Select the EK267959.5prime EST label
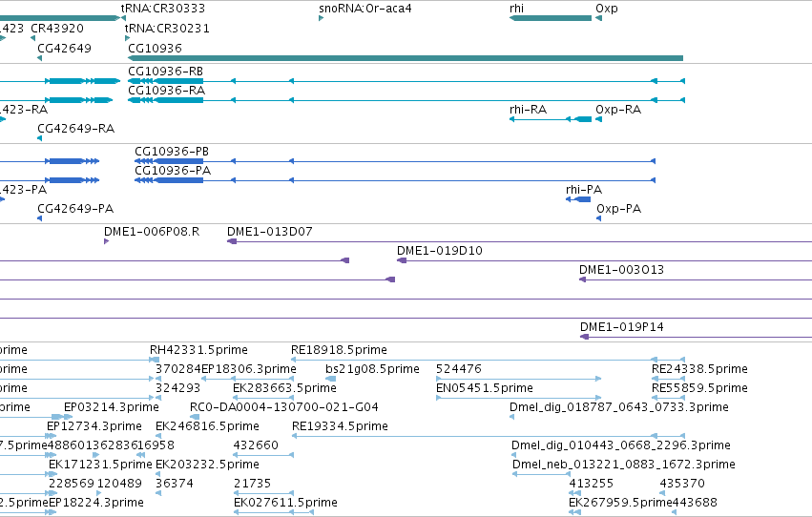812x517 pixels. tap(620, 503)
